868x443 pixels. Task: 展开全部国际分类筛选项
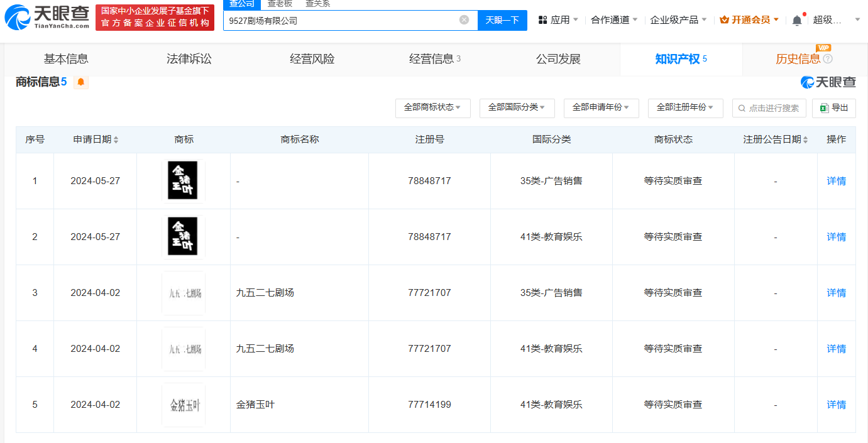[517, 108]
